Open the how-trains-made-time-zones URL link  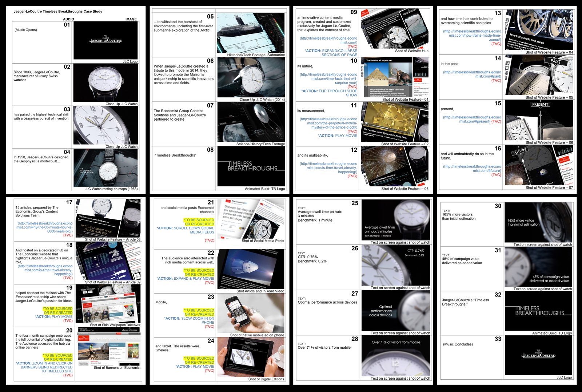click(x=472, y=35)
